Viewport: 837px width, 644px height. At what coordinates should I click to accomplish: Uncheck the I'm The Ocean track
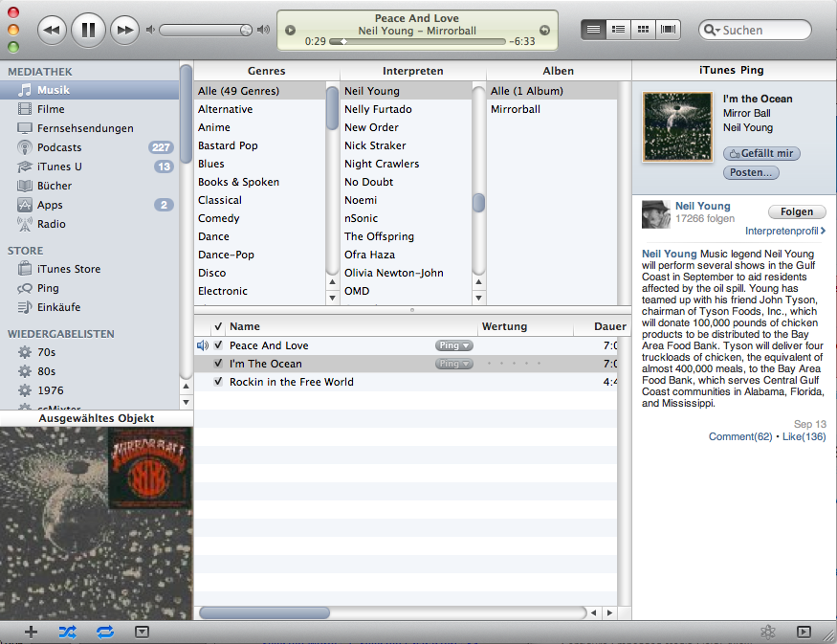pyautogui.click(x=218, y=364)
